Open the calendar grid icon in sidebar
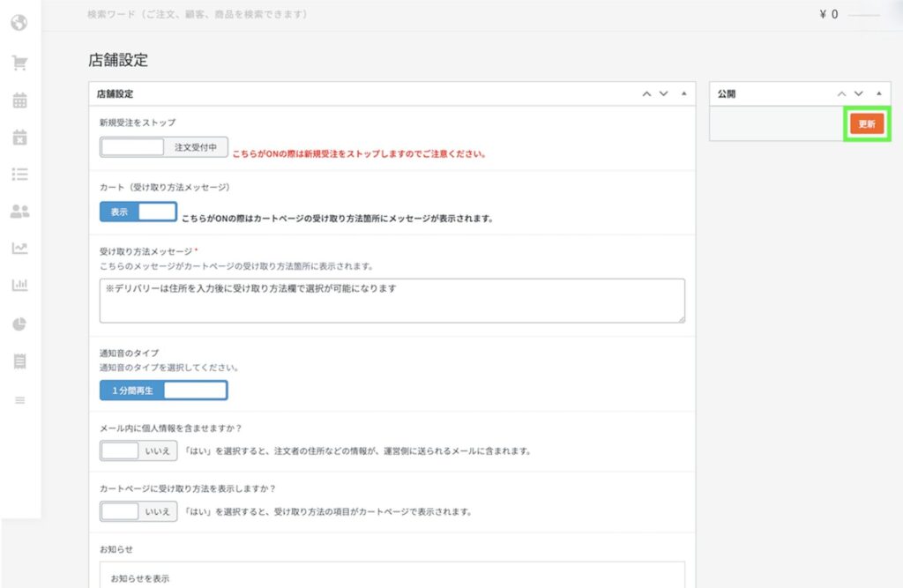The width and height of the screenshot is (903, 588). click(x=19, y=100)
